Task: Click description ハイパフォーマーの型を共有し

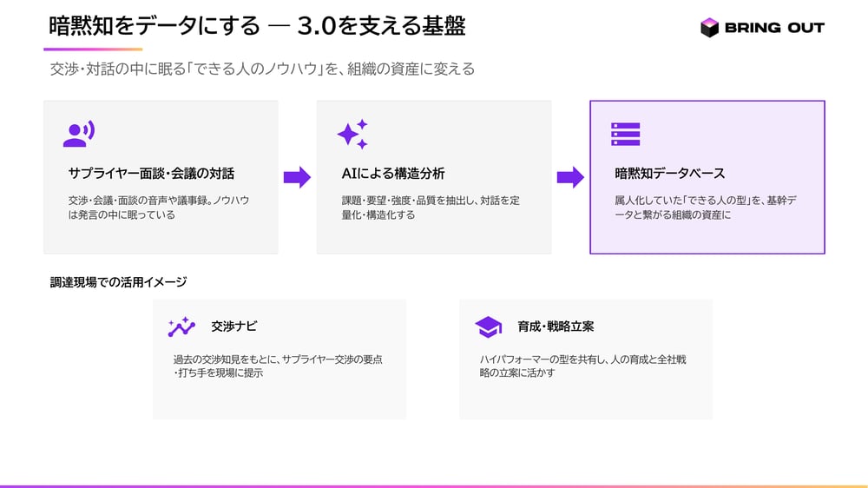Action: [x=583, y=366]
